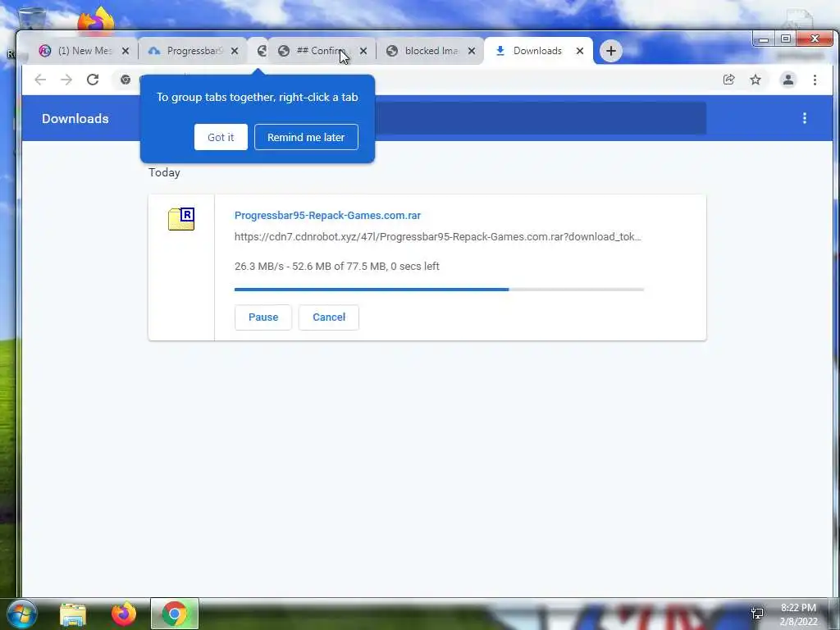The width and height of the screenshot is (840, 630).
Task: Click the Today date heading
Action: 164,172
